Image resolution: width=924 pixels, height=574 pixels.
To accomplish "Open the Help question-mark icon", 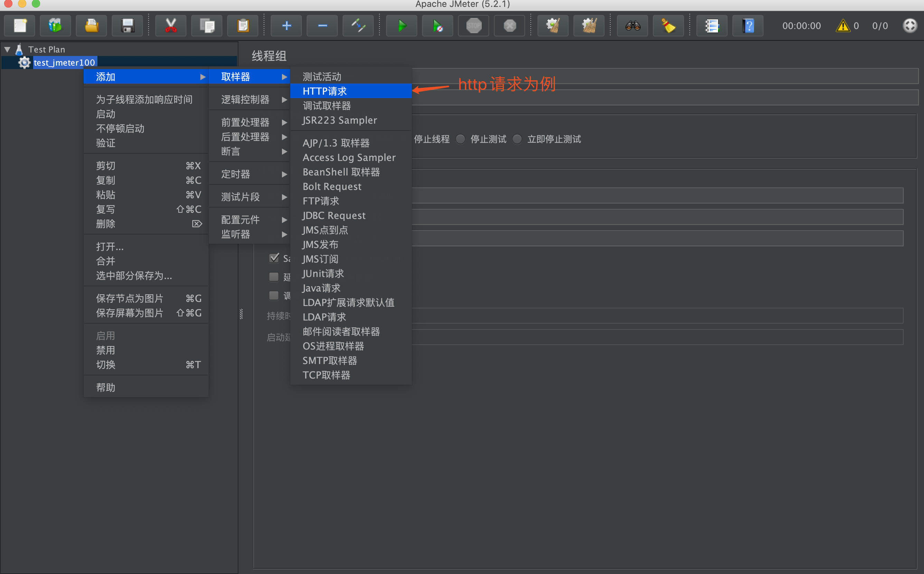I will click(x=748, y=26).
